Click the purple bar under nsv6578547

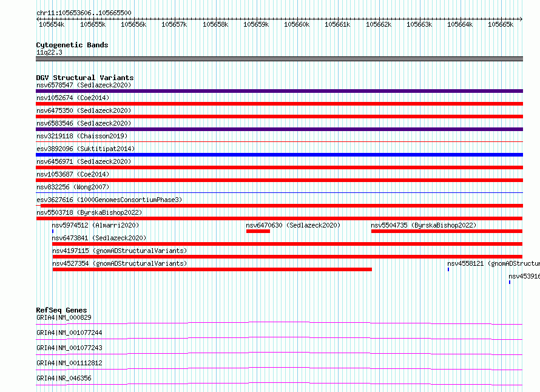279,91
